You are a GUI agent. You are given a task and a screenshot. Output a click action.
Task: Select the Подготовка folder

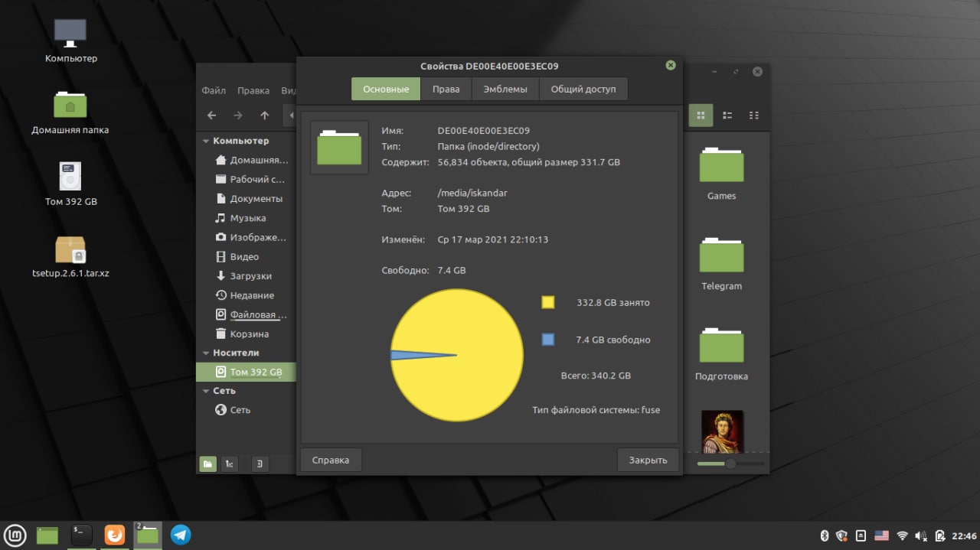pyautogui.click(x=721, y=354)
